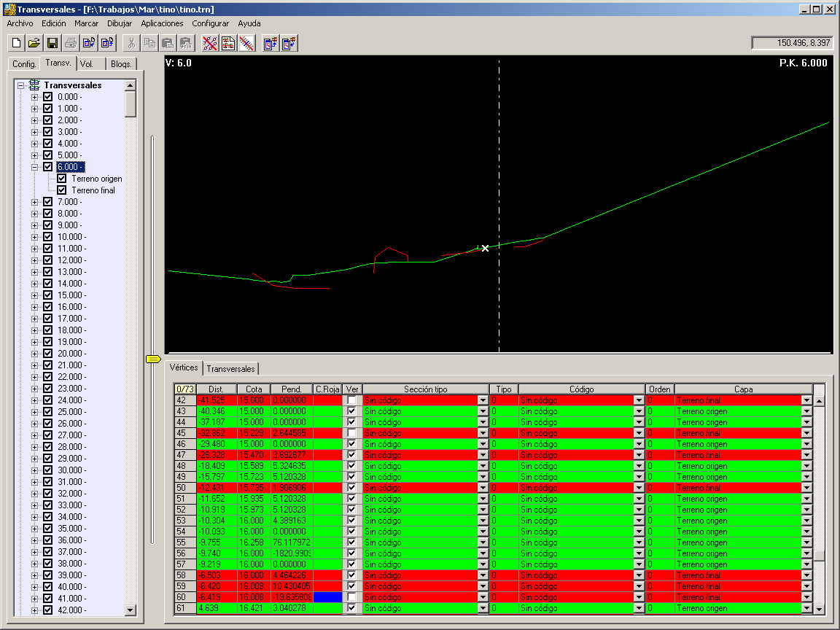Expand the 7.000 tree node
The height and width of the screenshot is (630, 840).
[35, 202]
